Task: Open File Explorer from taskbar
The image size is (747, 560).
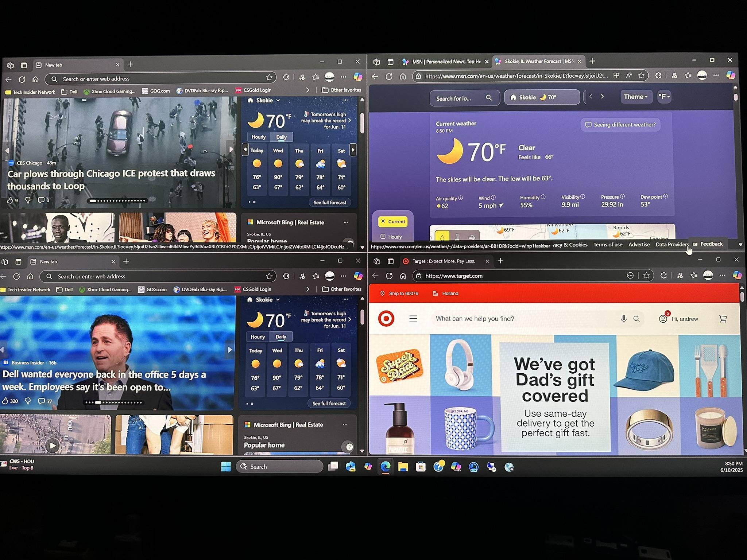Action: click(403, 467)
